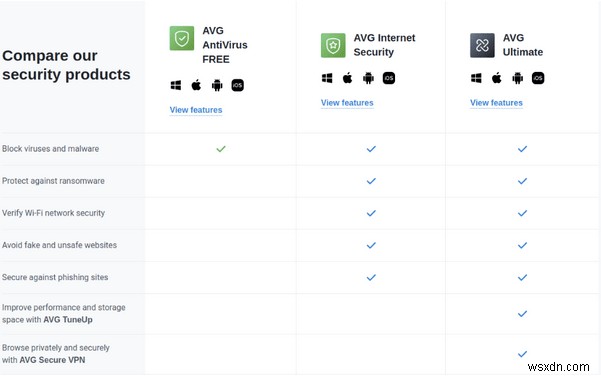This screenshot has height=377, width=601.
Task: Select Windows icon under AVG Ultimate
Action: [x=476, y=78]
